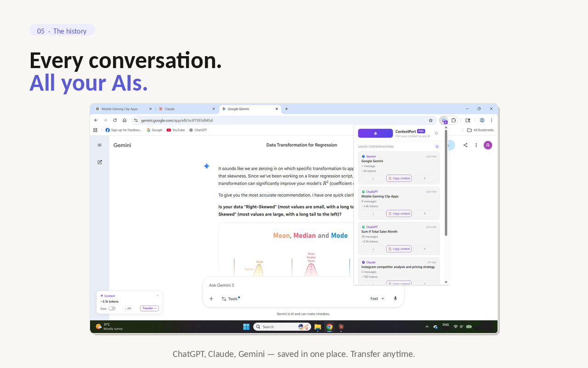Image resolution: width=588 pixels, height=368 pixels.
Task: Minimize the Context floating widget
Action: (158, 295)
